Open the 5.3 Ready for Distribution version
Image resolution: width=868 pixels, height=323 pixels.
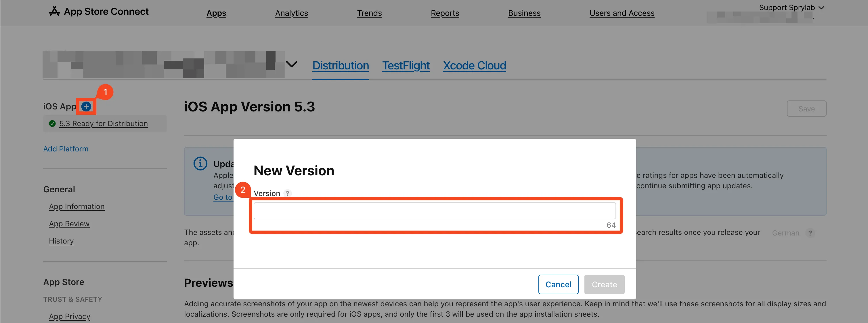104,124
